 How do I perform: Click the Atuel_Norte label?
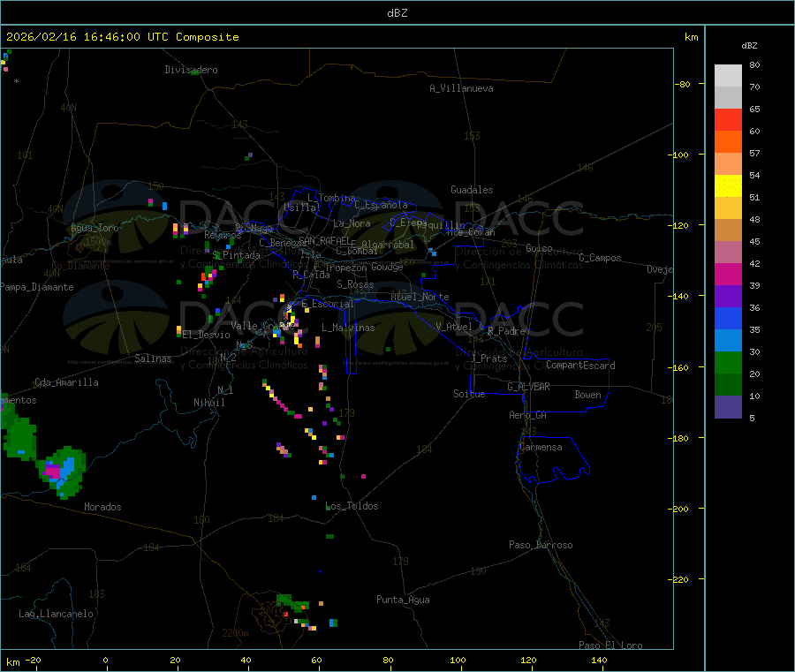(x=420, y=297)
